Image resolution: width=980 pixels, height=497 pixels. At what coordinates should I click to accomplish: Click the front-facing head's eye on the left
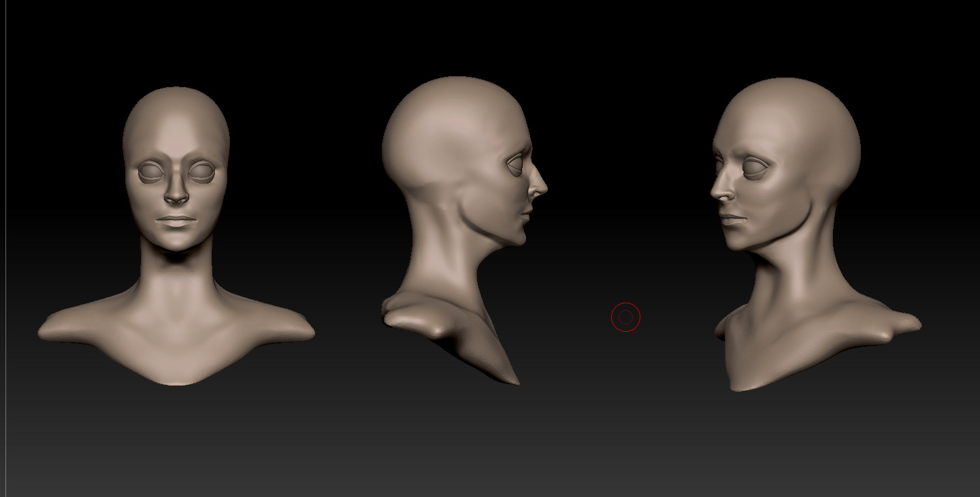click(151, 172)
